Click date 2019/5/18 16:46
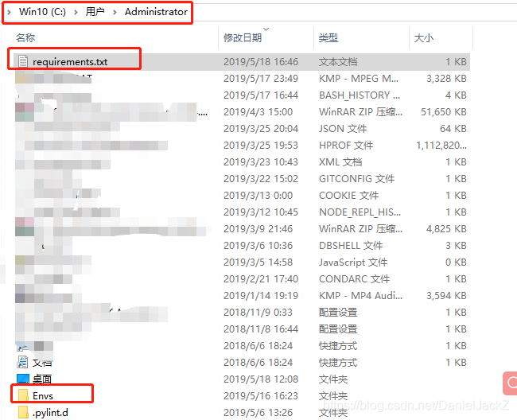Image resolution: width=517 pixels, height=420 pixels. tap(261, 62)
